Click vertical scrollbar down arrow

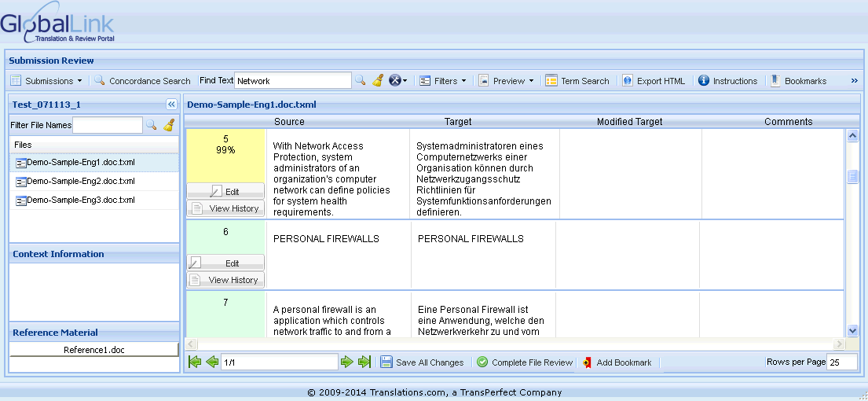[x=852, y=331]
